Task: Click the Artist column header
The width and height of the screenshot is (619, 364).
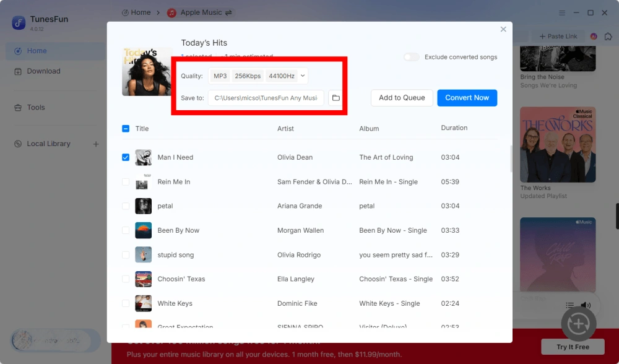Action: tap(285, 129)
